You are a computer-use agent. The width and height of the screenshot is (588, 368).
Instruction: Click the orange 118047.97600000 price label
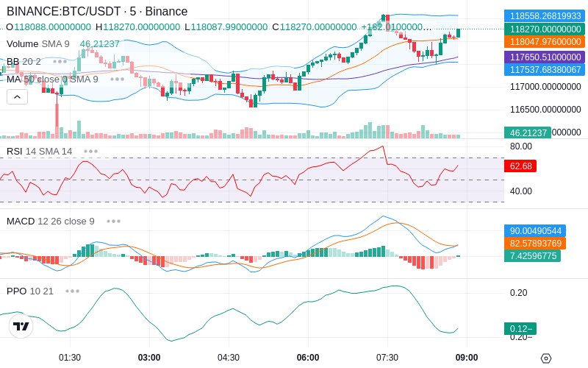545,42
